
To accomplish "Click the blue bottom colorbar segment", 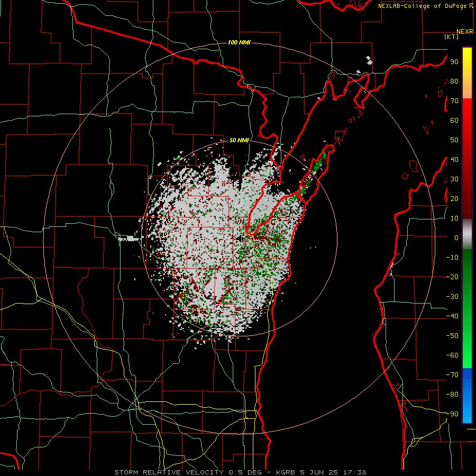I will pyautogui.click(x=467, y=396).
